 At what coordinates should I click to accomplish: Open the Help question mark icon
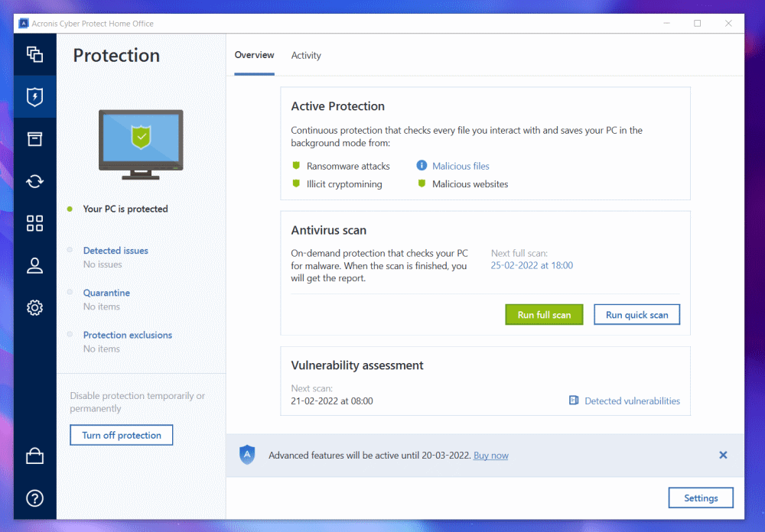34,498
